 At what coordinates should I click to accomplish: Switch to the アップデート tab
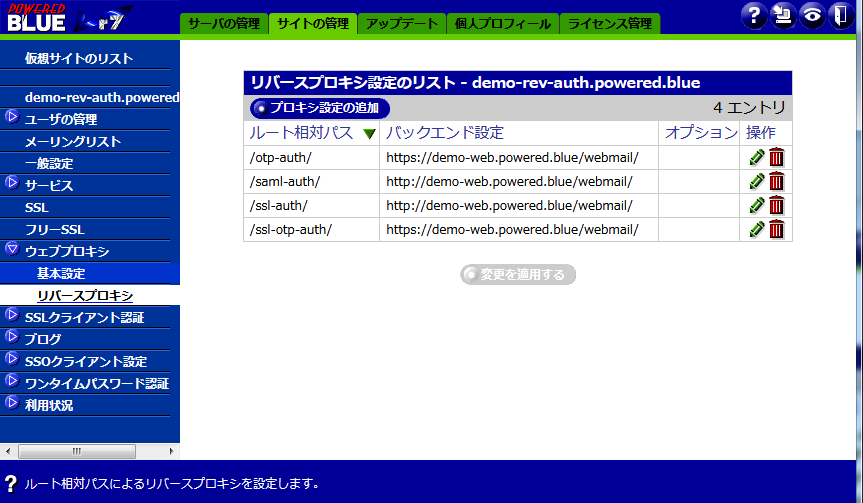pos(402,24)
